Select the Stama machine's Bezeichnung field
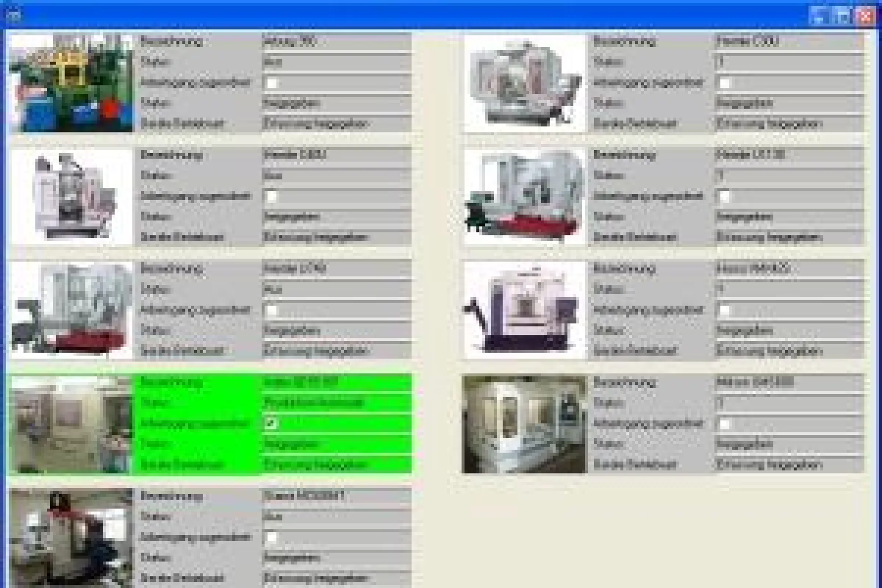 pyautogui.click(x=336, y=496)
